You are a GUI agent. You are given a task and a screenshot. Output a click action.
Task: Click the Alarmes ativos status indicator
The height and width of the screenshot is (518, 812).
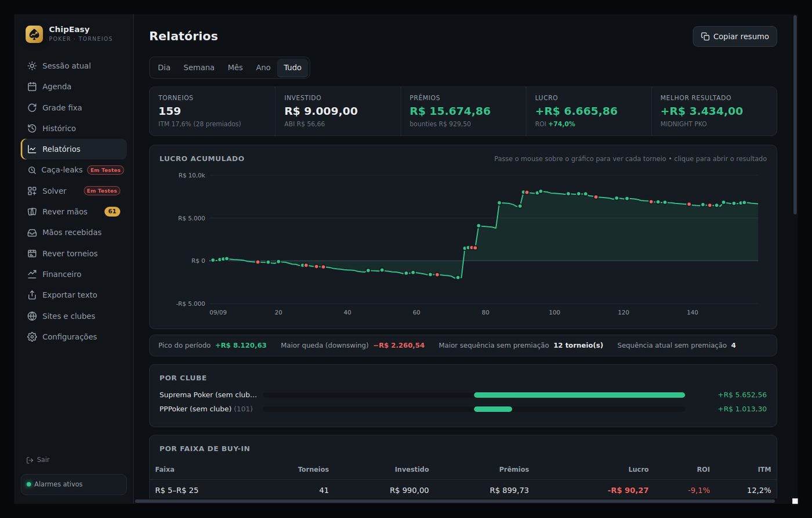(x=74, y=484)
